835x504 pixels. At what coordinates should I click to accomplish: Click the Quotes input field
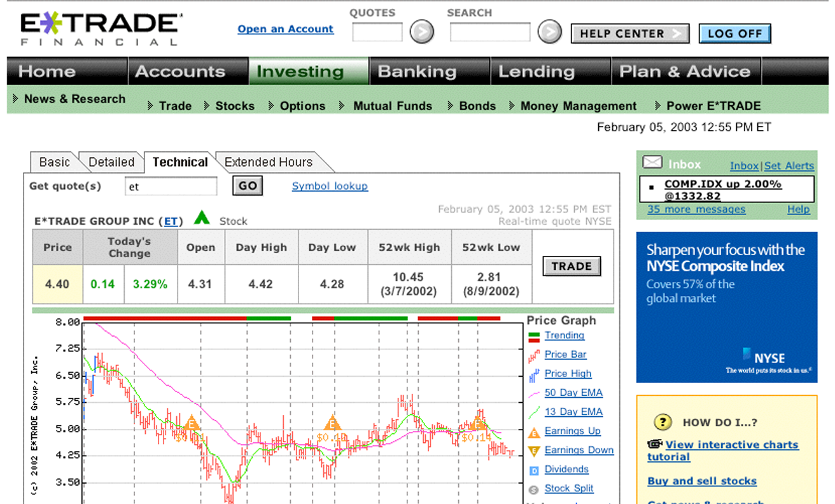coord(377,32)
